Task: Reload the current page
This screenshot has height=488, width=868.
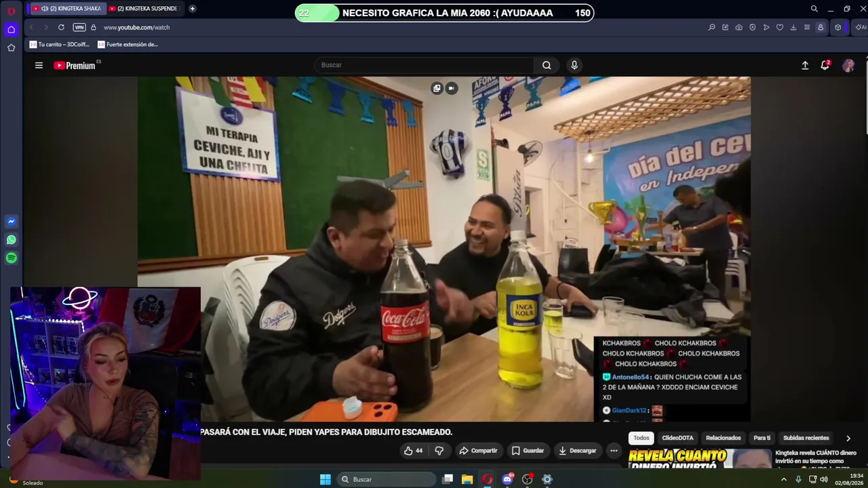Action: coord(61,27)
